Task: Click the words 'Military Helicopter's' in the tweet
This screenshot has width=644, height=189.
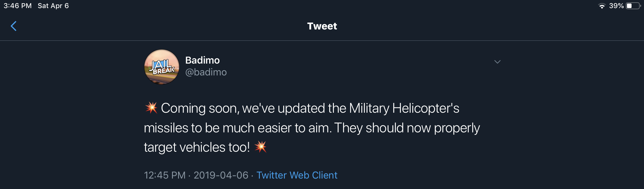Action: [404, 108]
